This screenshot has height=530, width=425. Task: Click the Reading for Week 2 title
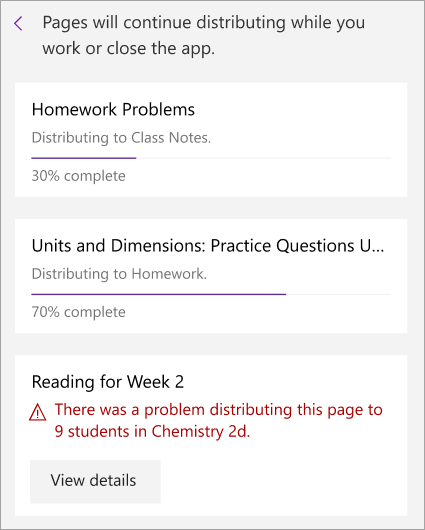click(x=108, y=382)
